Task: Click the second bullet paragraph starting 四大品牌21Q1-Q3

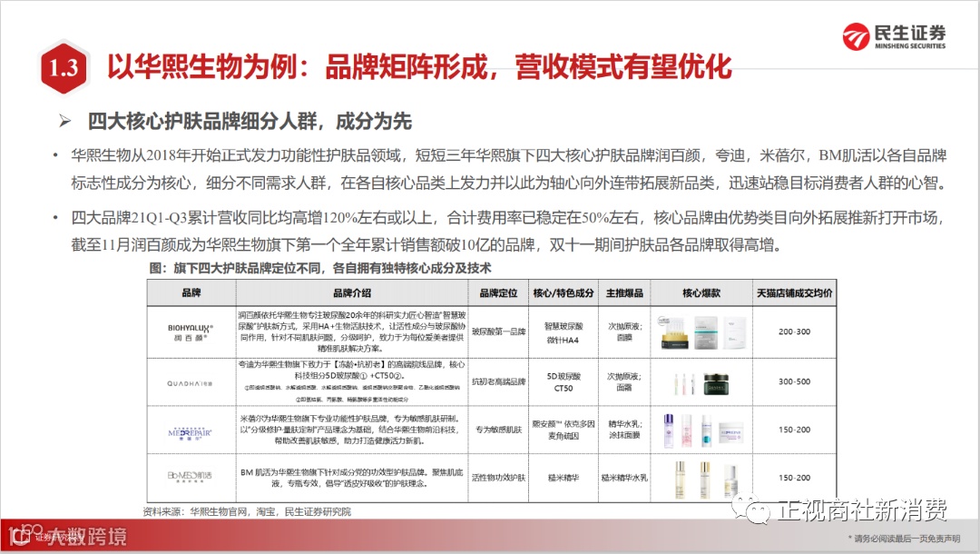Action: (508, 231)
